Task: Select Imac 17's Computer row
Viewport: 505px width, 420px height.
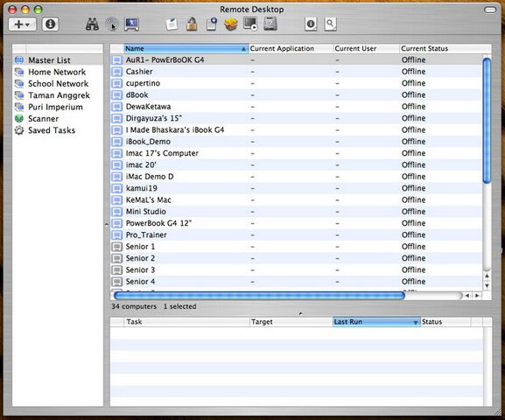Action: click(x=297, y=153)
